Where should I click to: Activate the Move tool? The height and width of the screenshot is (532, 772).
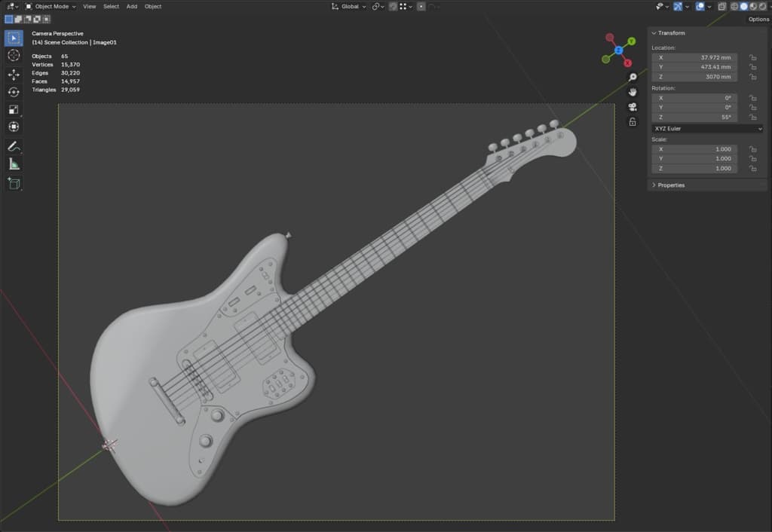(x=14, y=75)
